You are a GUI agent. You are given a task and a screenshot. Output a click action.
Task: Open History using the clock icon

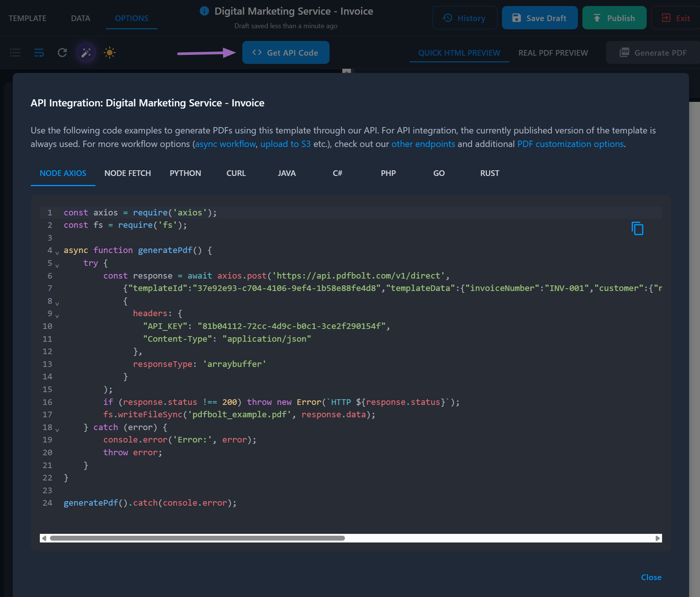tap(447, 17)
